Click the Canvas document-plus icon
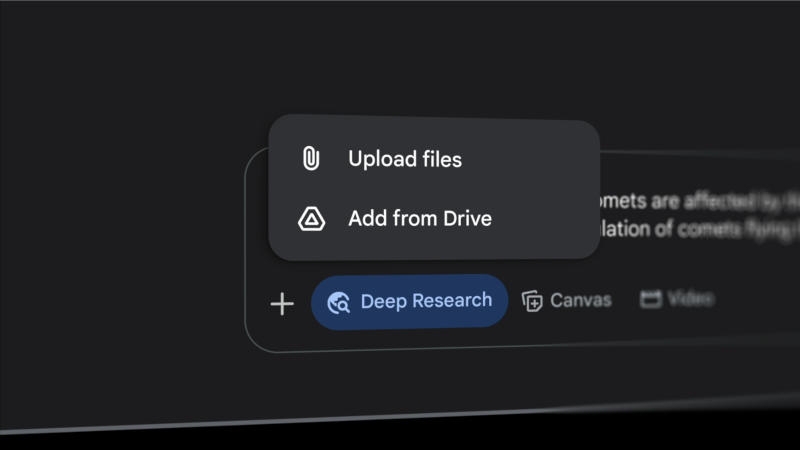The width and height of the screenshot is (800, 450). click(x=532, y=301)
